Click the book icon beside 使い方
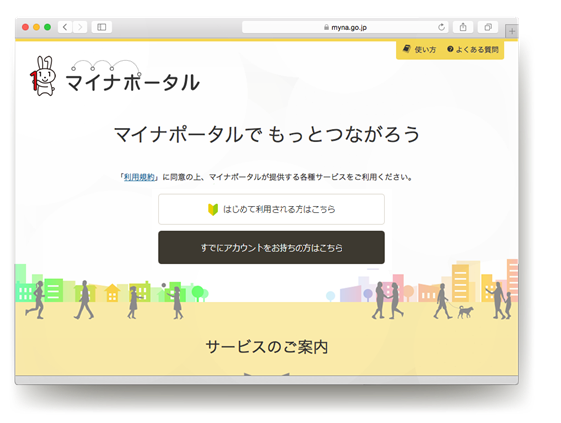Screen dimensions: 561x423 tap(406, 49)
